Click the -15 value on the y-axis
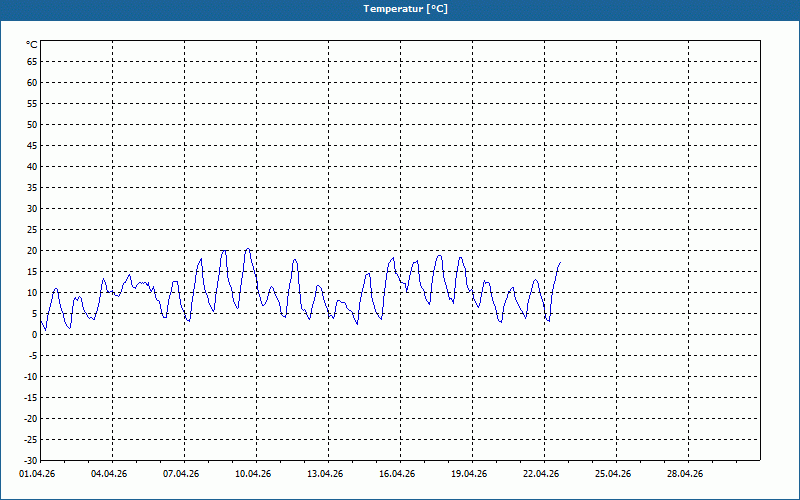Screen dimensions: 800x500 pos(30,397)
